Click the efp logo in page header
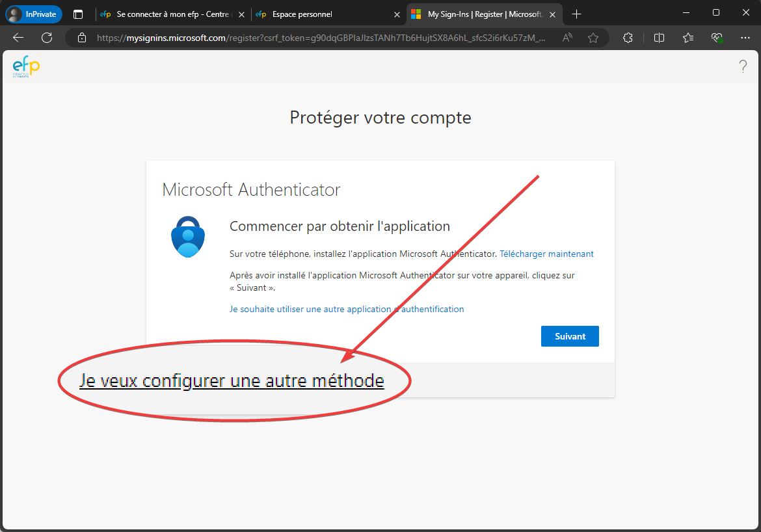 pos(26,66)
